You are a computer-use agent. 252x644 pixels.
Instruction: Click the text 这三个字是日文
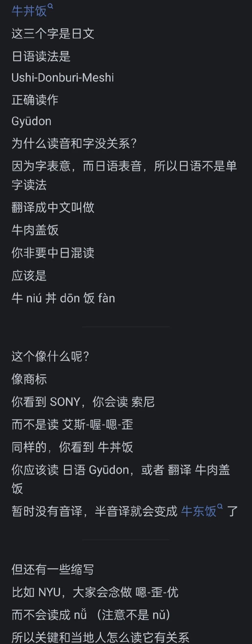[x=53, y=34]
